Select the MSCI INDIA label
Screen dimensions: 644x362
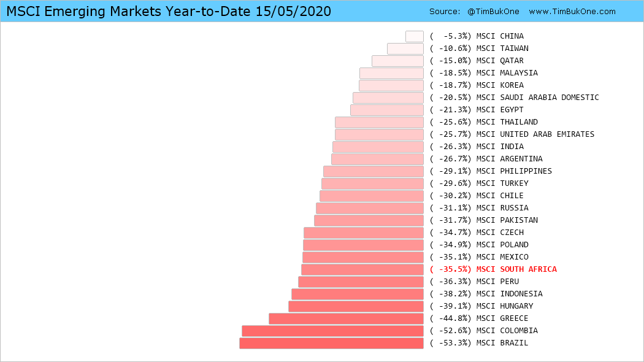click(x=500, y=147)
